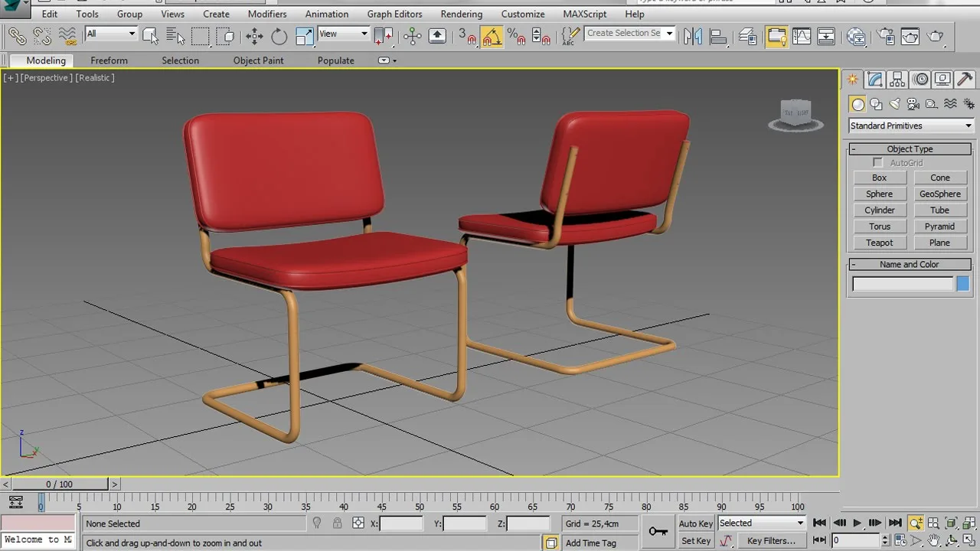Click the object name input field
Viewport: 980px width, 551px height.
click(x=903, y=284)
